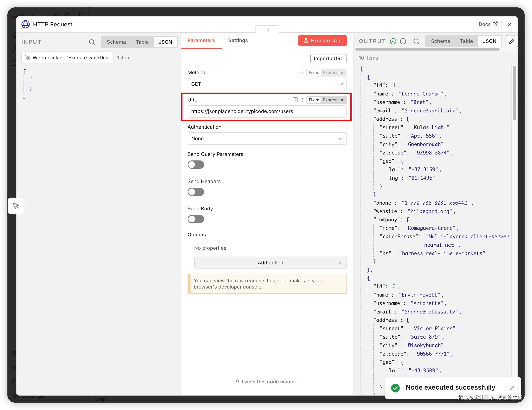Open the Method field three-dot options
The image size is (532, 410).
pyautogui.click(x=302, y=73)
